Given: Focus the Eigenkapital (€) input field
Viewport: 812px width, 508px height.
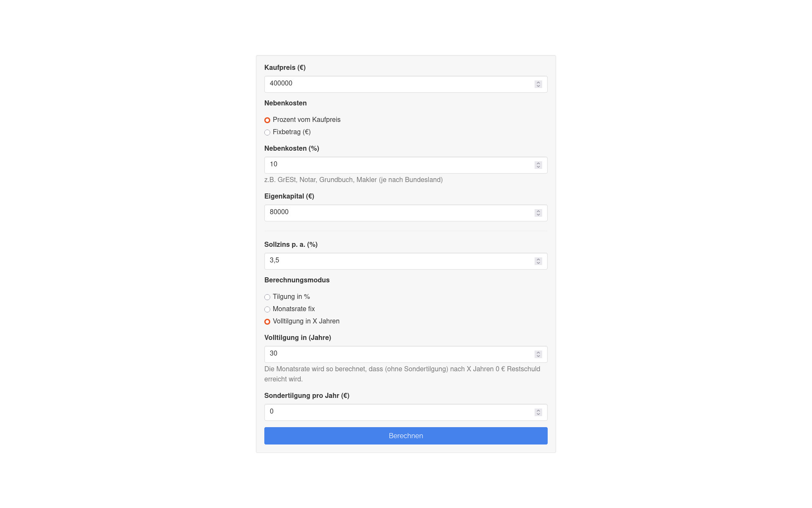Looking at the screenshot, I should point(398,213).
